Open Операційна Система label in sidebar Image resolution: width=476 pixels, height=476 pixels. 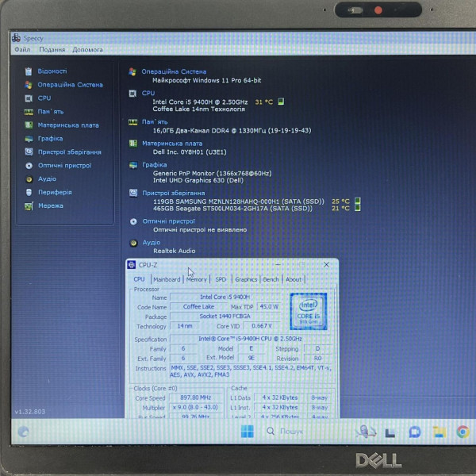tap(70, 85)
